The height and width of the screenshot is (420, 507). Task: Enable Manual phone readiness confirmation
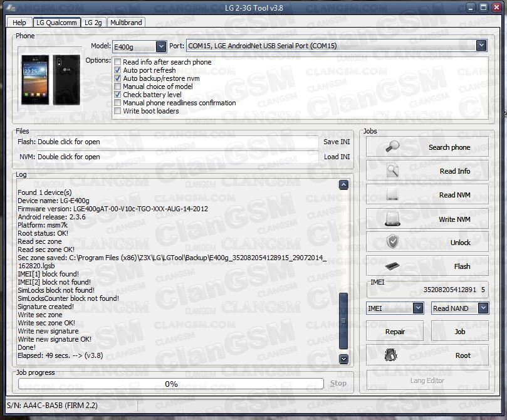pyautogui.click(x=118, y=103)
